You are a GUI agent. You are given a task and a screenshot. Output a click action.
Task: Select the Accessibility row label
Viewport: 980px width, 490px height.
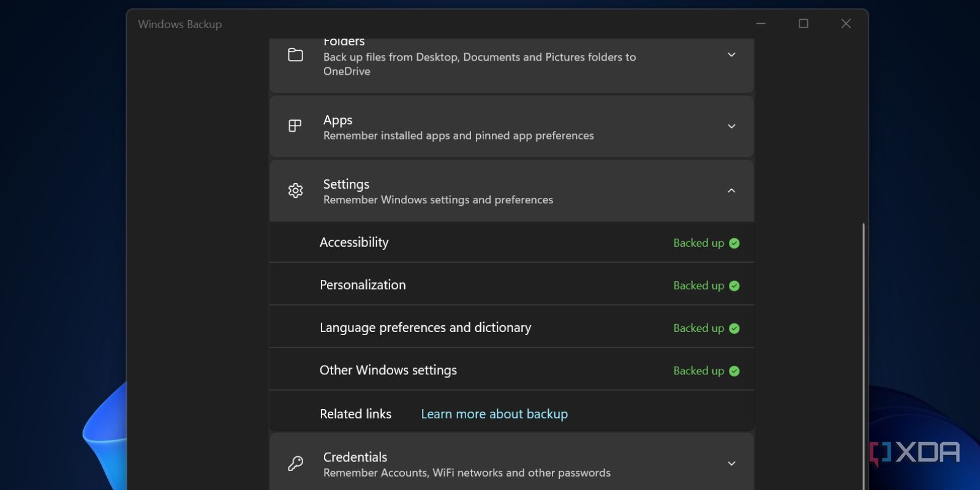(354, 243)
